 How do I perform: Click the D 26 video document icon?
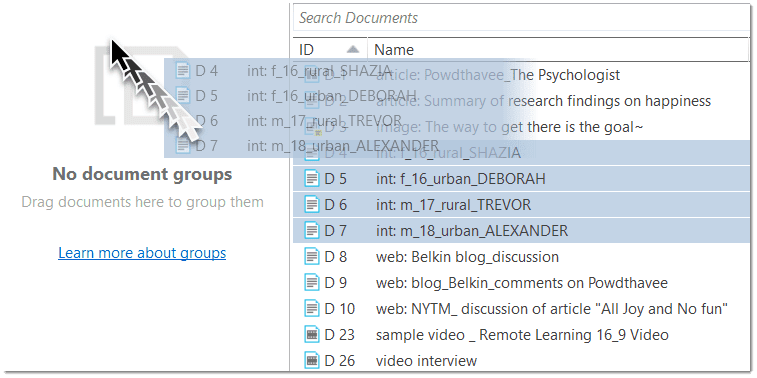(x=312, y=361)
